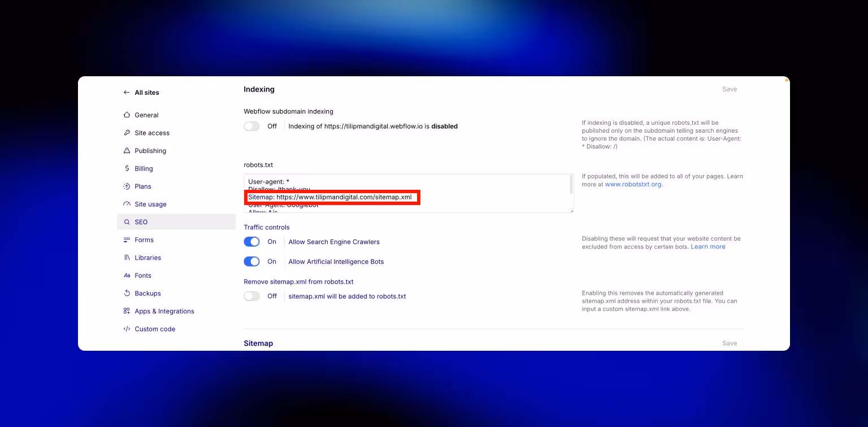Screen dimensions: 868x427
Task: Disable Allow Search Engine Crawlers switch
Action: pyautogui.click(x=251, y=242)
